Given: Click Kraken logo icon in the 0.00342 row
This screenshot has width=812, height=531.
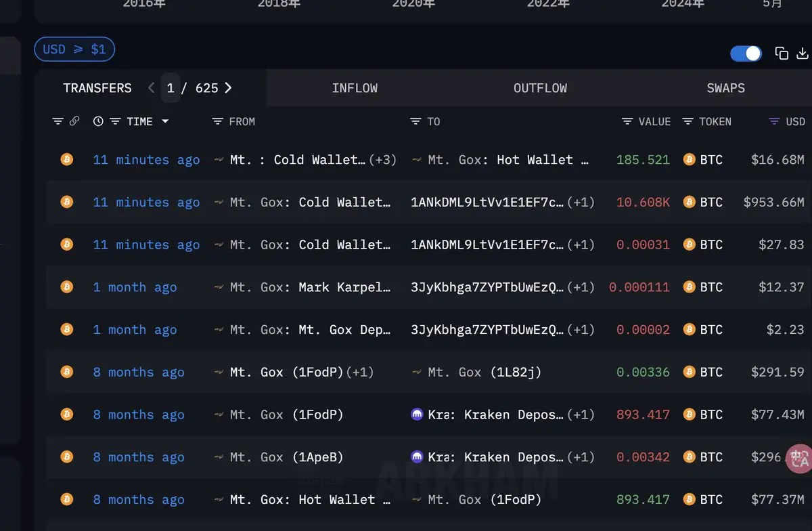Looking at the screenshot, I should point(417,457).
